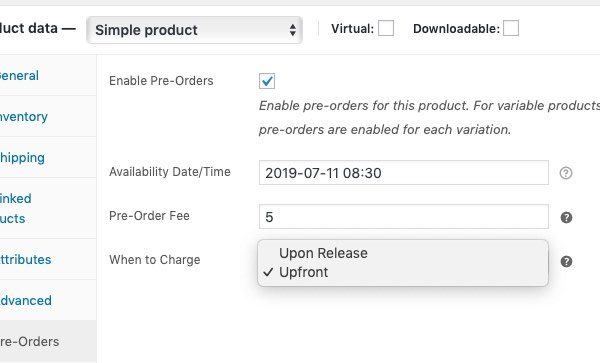The width and height of the screenshot is (600, 363).
Task: Click into the Pre-Order Fee input
Action: tap(404, 216)
